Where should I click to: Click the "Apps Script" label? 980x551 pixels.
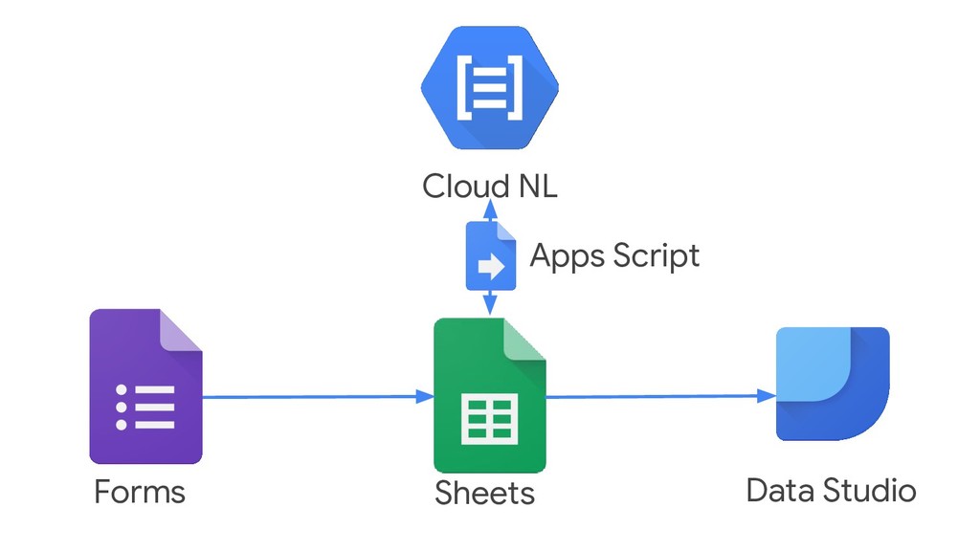click(x=614, y=256)
